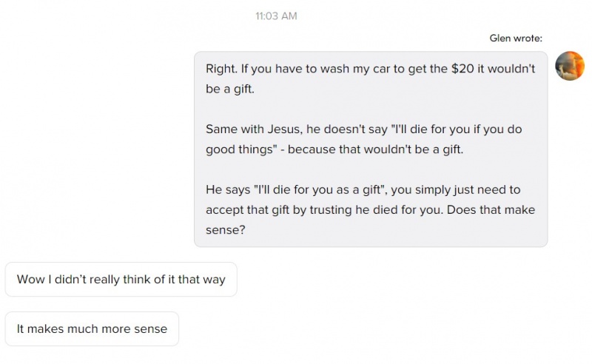Screen dimensions: 592x364
Task: Click the "Wow I didn't really think" message
Action: pyautogui.click(x=121, y=279)
